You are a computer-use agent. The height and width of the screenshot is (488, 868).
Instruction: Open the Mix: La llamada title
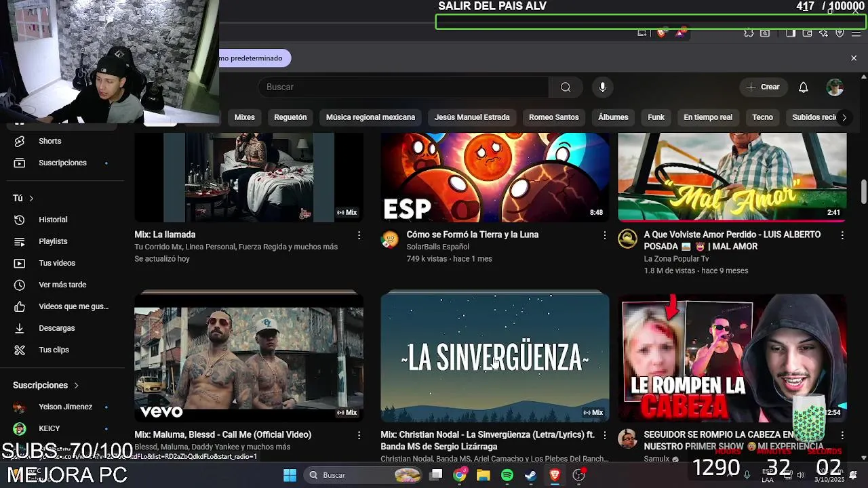(165, 235)
